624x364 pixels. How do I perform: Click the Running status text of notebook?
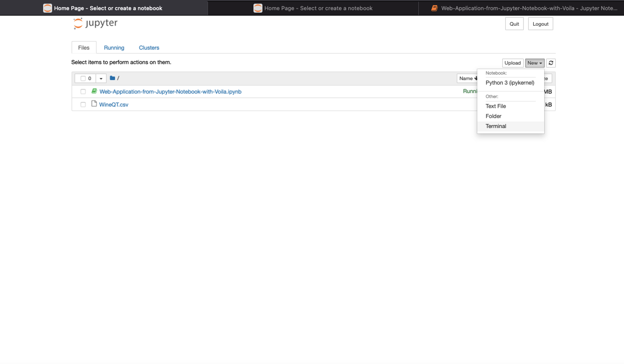[x=470, y=91]
